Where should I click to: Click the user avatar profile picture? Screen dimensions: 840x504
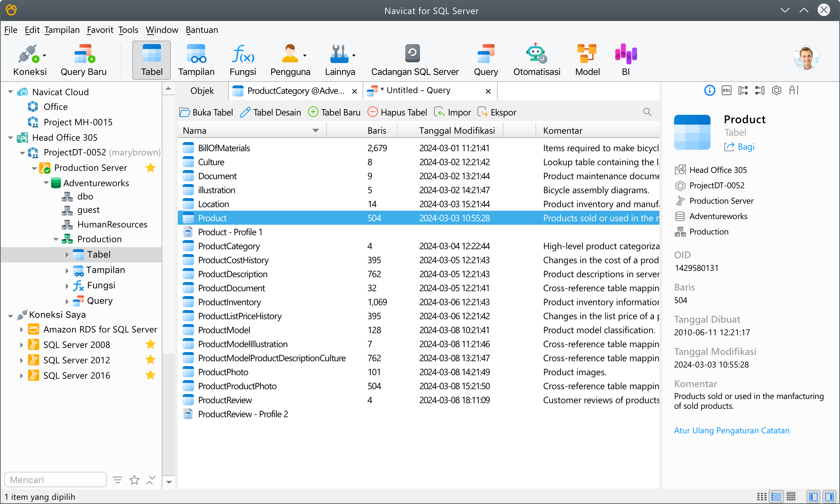(x=806, y=58)
